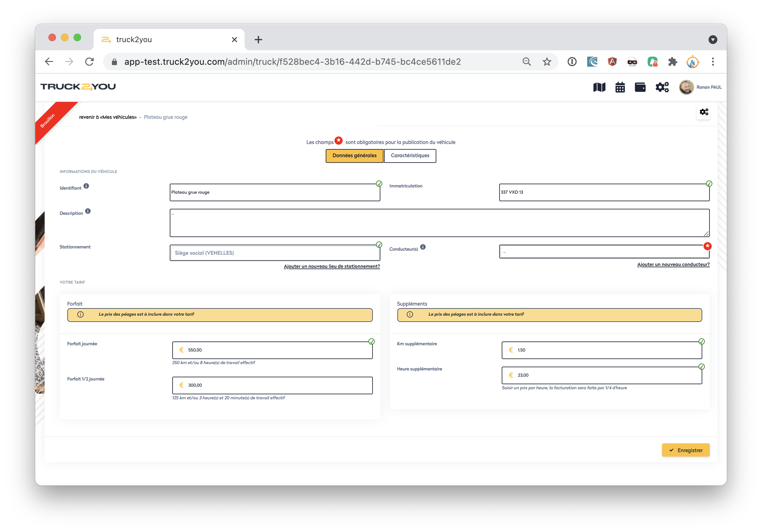Select the Données générales tab
This screenshot has width=762, height=532.
coord(355,156)
